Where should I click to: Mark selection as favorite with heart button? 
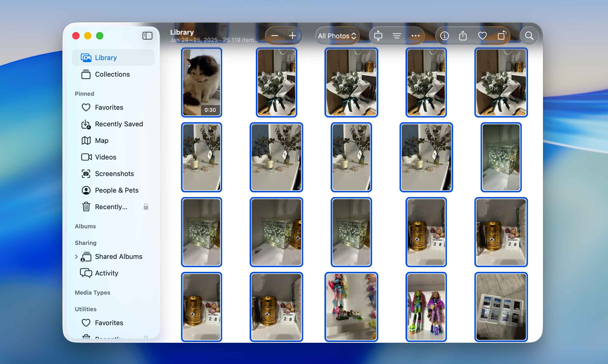[x=482, y=36]
